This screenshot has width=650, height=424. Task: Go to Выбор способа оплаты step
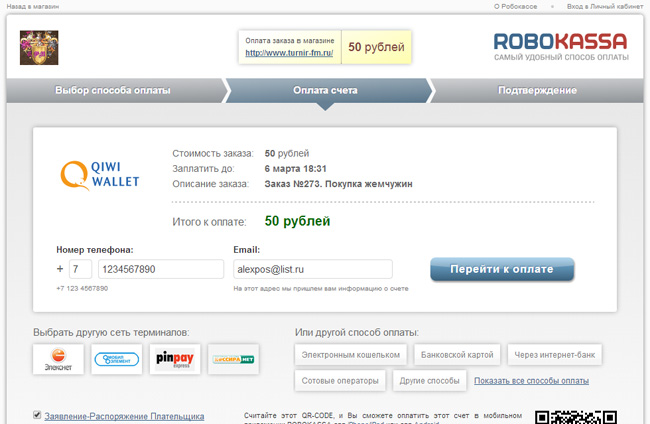(x=113, y=90)
